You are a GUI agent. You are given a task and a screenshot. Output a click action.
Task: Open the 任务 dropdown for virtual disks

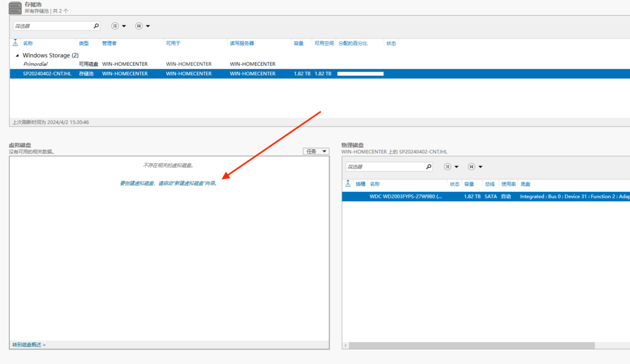pyautogui.click(x=316, y=152)
